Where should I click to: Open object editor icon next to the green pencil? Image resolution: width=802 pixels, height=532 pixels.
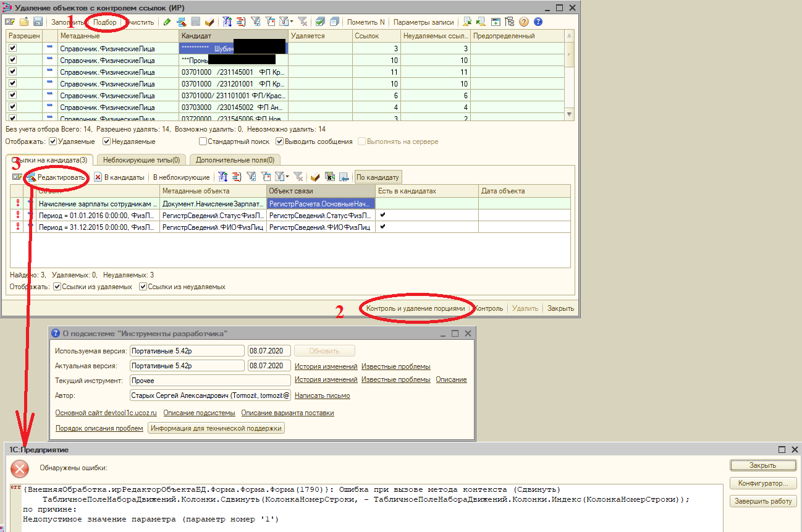point(182,22)
